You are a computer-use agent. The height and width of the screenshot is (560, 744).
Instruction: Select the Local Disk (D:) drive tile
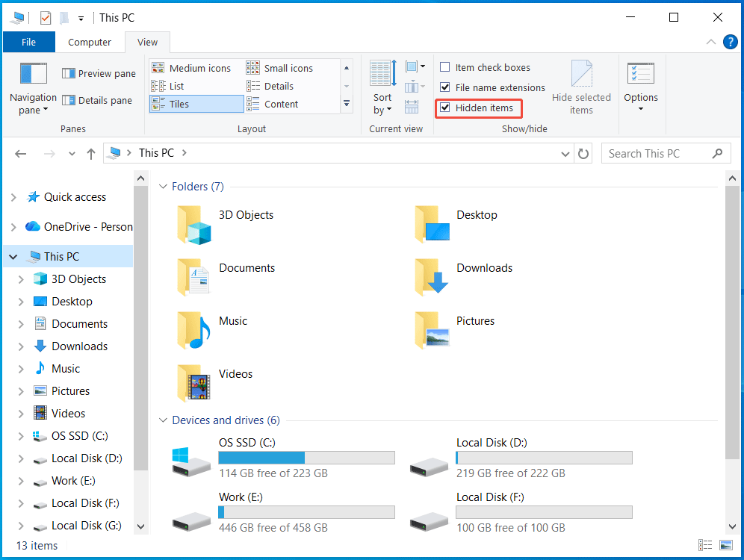(x=521, y=458)
